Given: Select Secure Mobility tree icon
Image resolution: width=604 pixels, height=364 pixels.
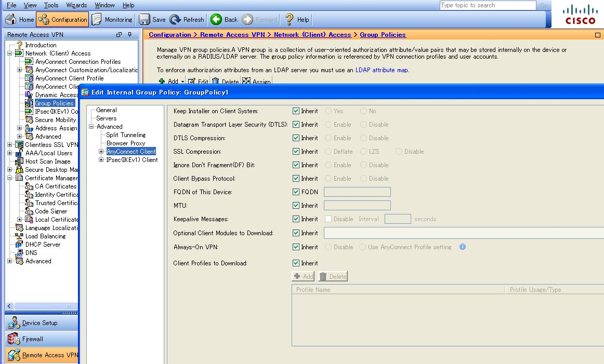Looking at the screenshot, I should coord(29,119).
